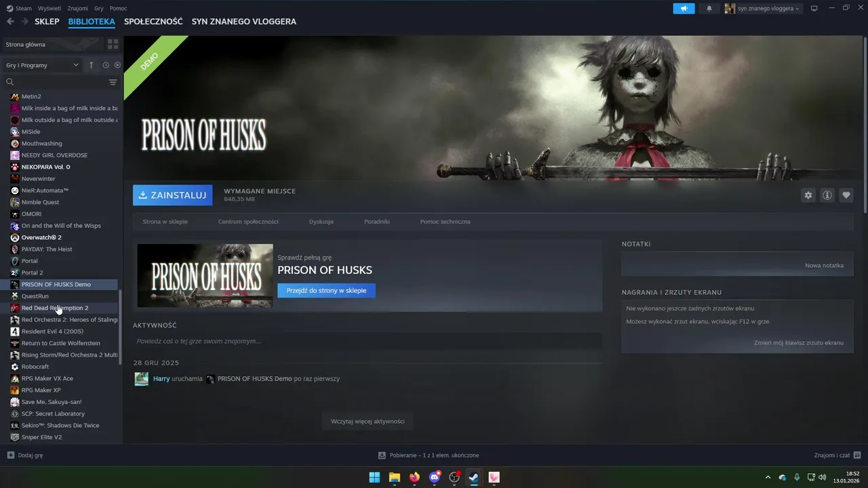Click Nowa notatka
The image size is (868, 488).
(824, 265)
